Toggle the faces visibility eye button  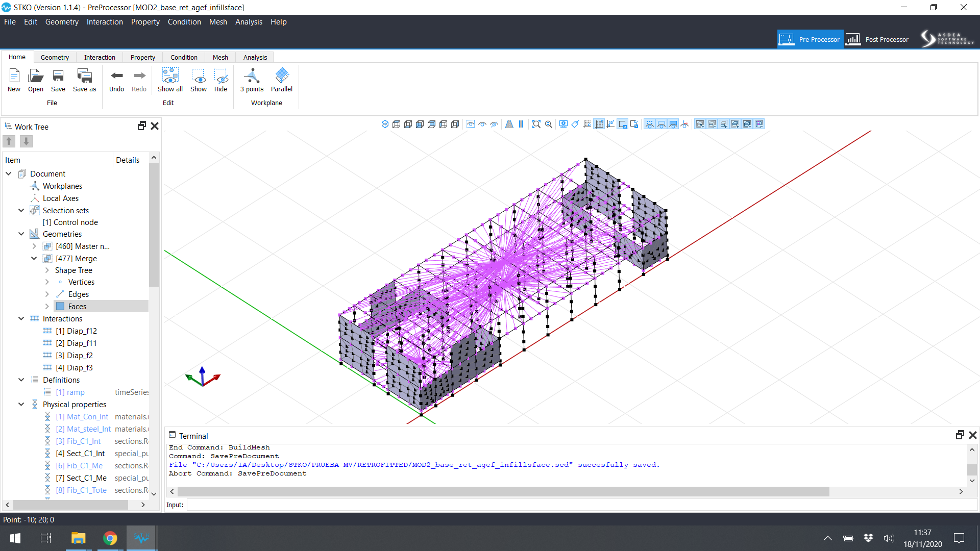(x=673, y=124)
